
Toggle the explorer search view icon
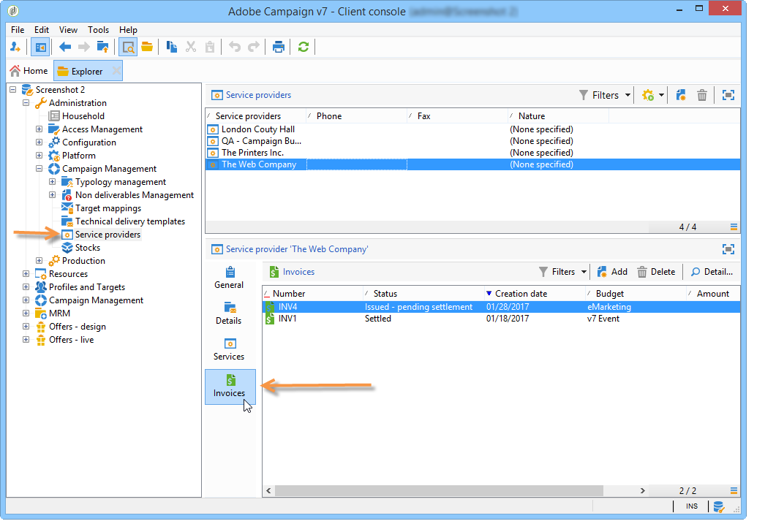pos(128,47)
